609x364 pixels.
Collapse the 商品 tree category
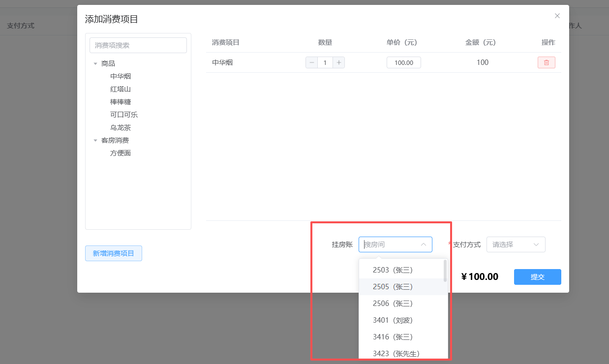coord(95,63)
